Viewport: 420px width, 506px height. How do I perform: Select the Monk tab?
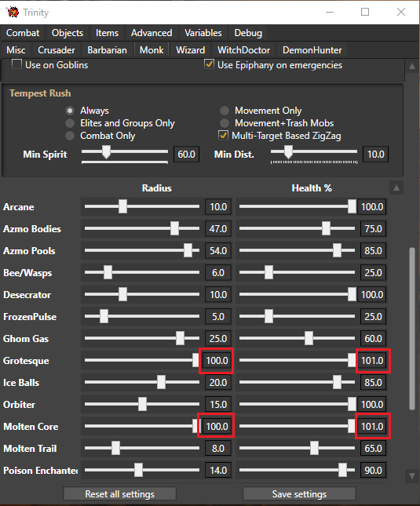click(x=152, y=50)
